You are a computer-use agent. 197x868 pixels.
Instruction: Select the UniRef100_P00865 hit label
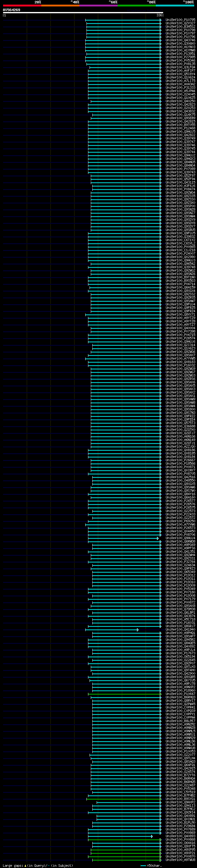click(x=180, y=247)
